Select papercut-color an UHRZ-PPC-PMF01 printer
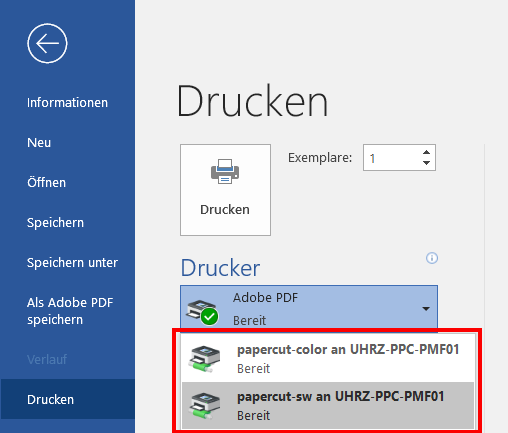508x433 pixels. pos(328,359)
